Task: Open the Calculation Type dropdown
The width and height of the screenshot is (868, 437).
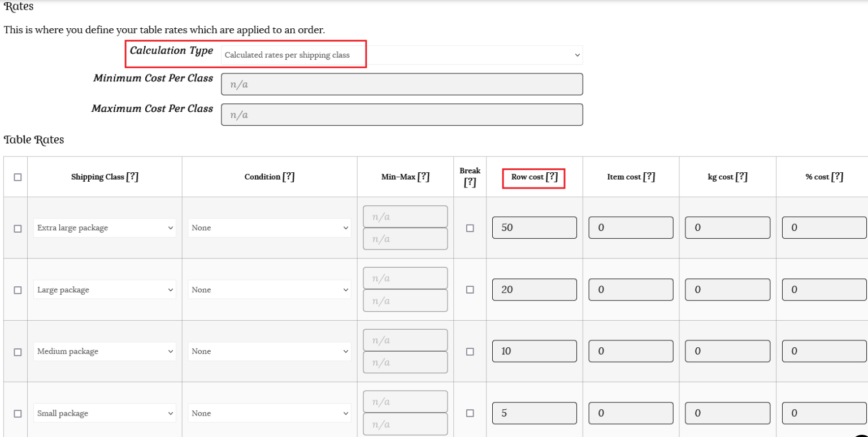Action: [x=401, y=55]
